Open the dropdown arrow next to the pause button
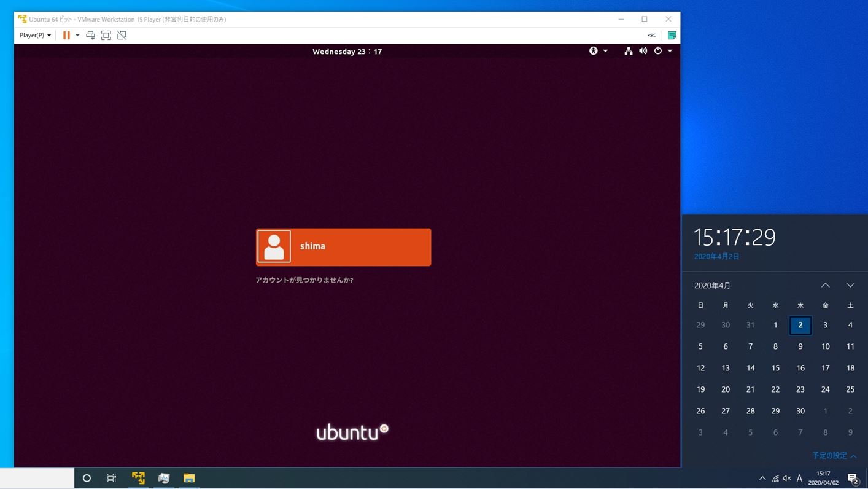 click(77, 35)
